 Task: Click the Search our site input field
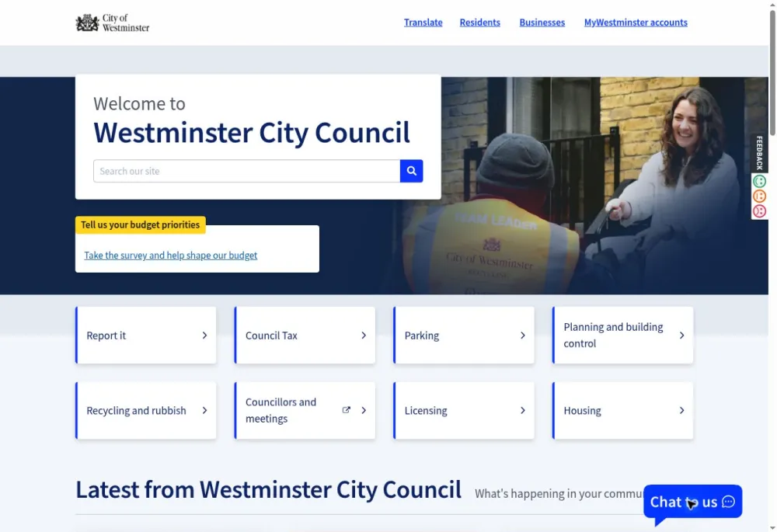247,171
